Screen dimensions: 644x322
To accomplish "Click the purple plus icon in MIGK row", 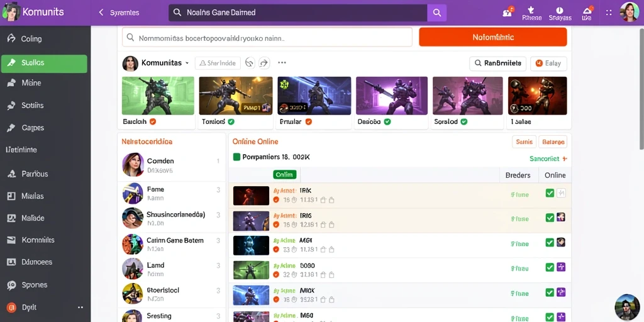I will (561, 292).
